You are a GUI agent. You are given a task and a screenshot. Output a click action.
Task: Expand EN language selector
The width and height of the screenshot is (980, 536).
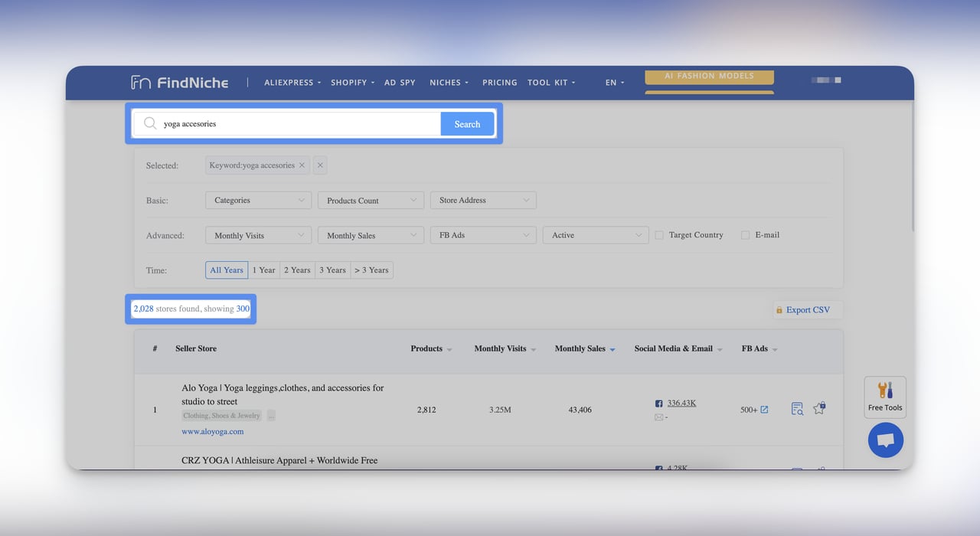[x=615, y=82]
